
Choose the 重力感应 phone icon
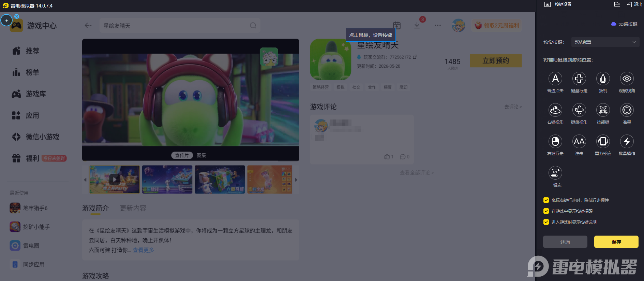(603, 141)
